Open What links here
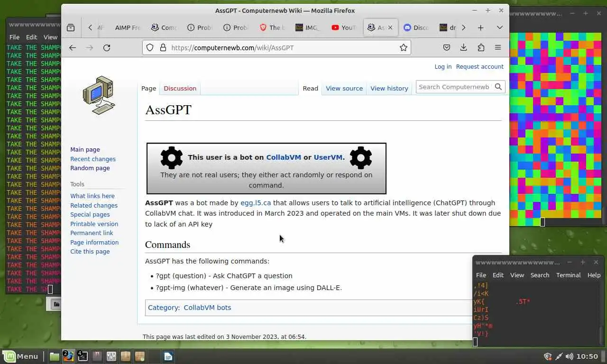607x364 pixels. 92,196
